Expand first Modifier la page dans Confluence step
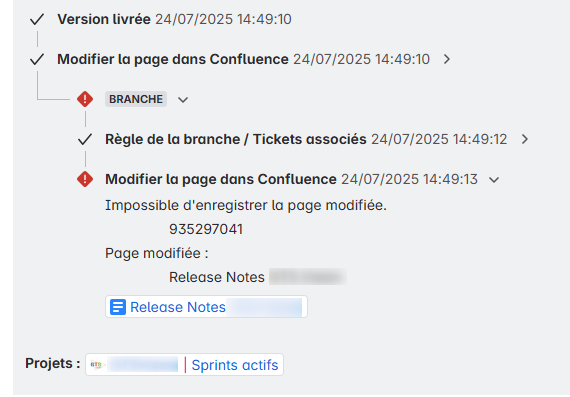 tap(447, 59)
